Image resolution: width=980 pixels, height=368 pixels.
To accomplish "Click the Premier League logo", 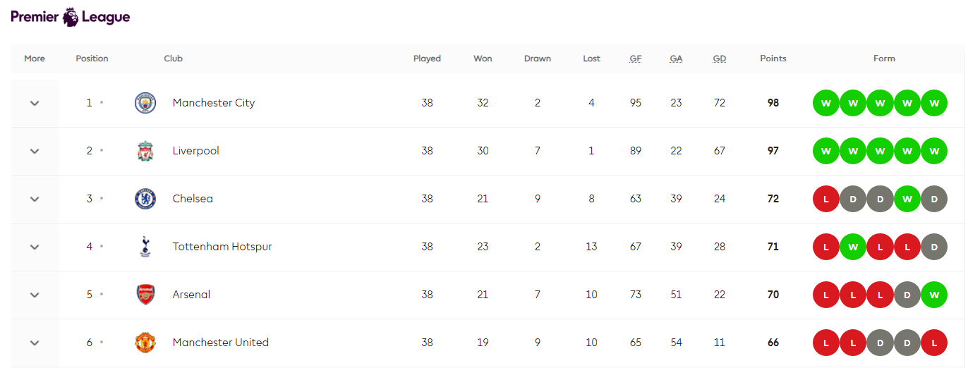I will [x=71, y=17].
